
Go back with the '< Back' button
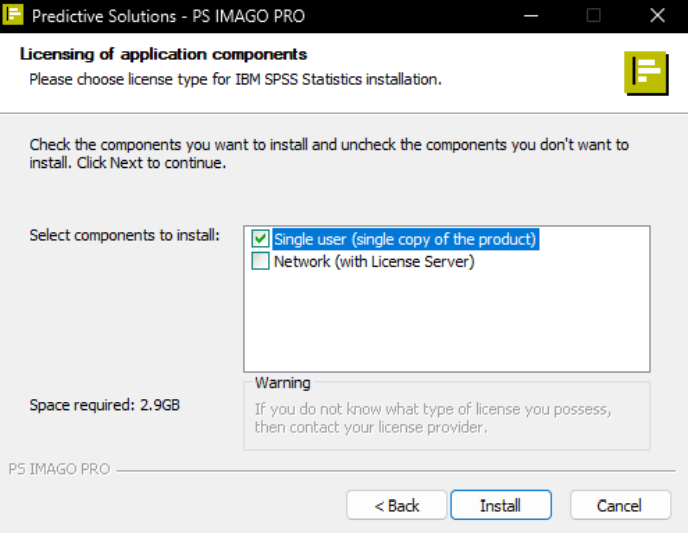tap(397, 505)
